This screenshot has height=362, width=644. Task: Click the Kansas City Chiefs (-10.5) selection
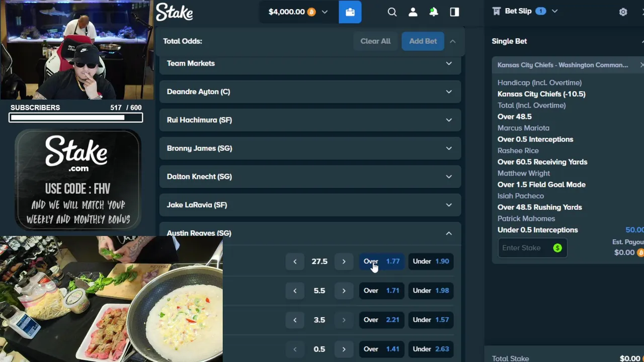pos(541,94)
